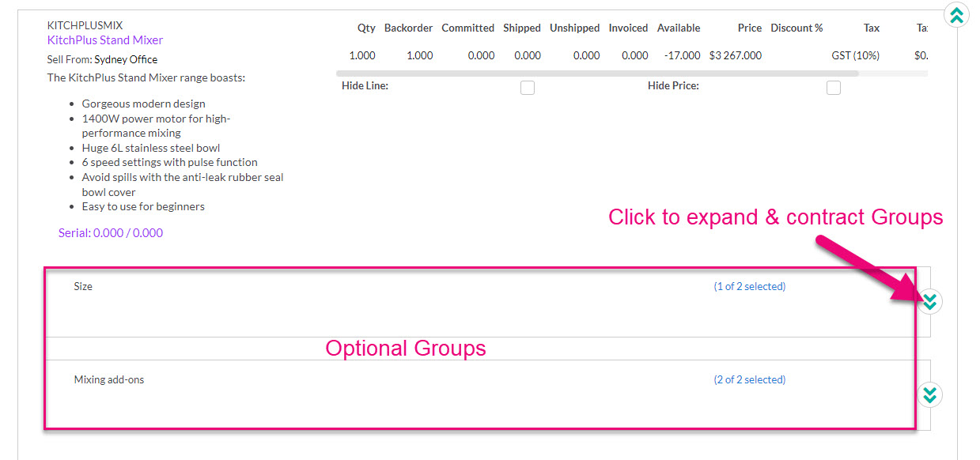Click the Unshipped value 0.000

click(586, 55)
